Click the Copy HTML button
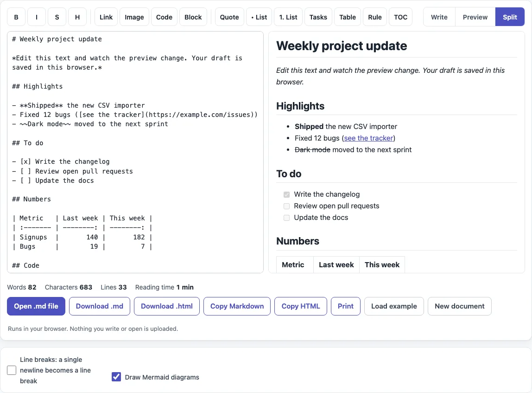 click(301, 306)
